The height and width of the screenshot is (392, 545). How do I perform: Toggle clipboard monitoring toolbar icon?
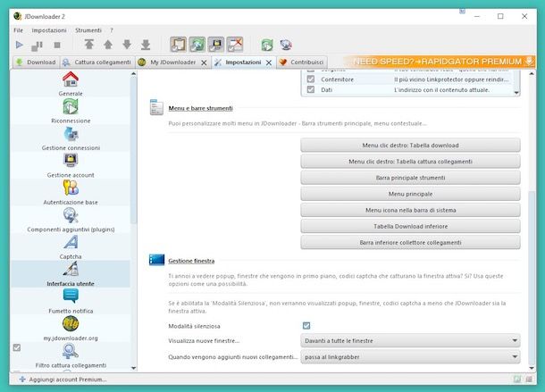[178, 45]
